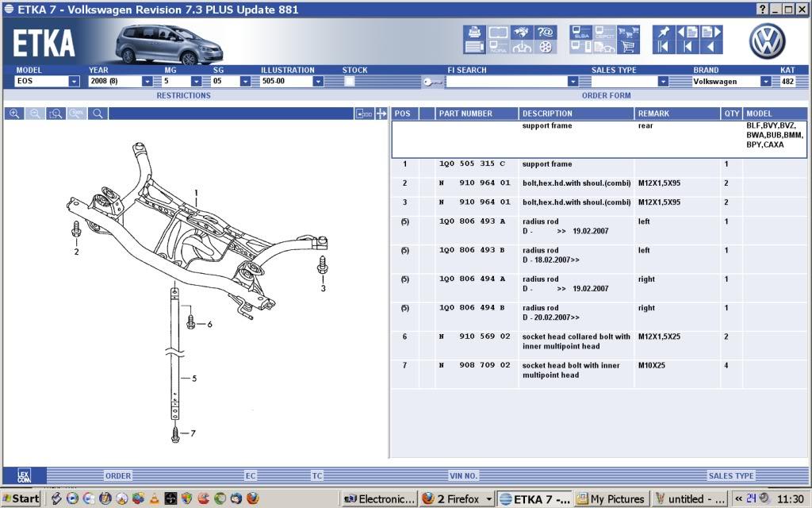The width and height of the screenshot is (812, 508).
Task: Open the ELSA workshop info icon
Action: tap(581, 32)
